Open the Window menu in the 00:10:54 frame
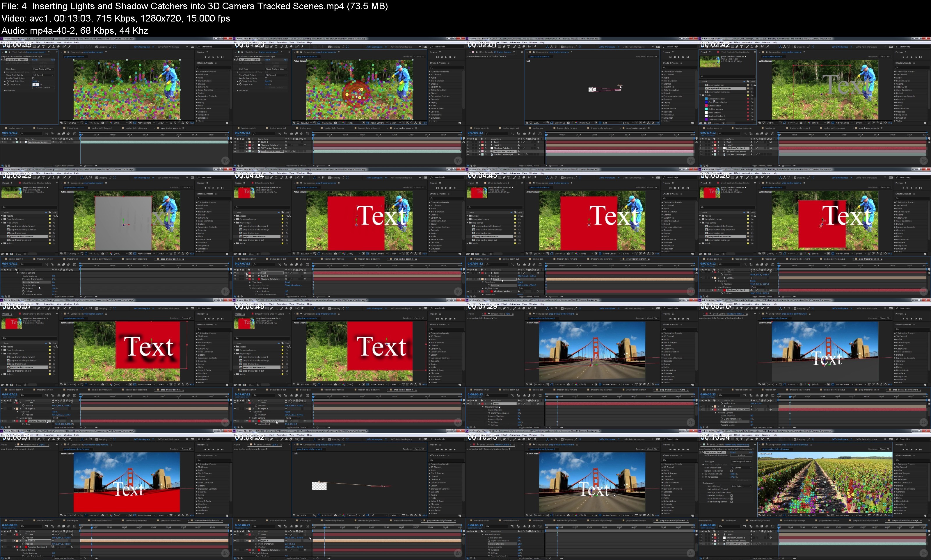 click(766, 435)
